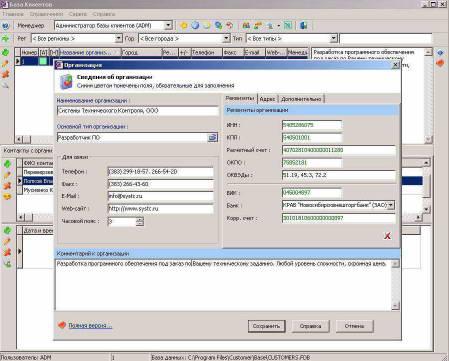Click the green add icon left of contacts list

7,164
